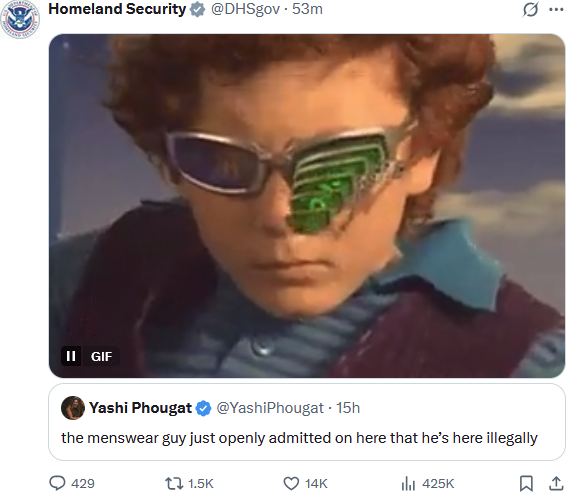Click the reply comment icon
577x504 pixels.
click(57, 483)
